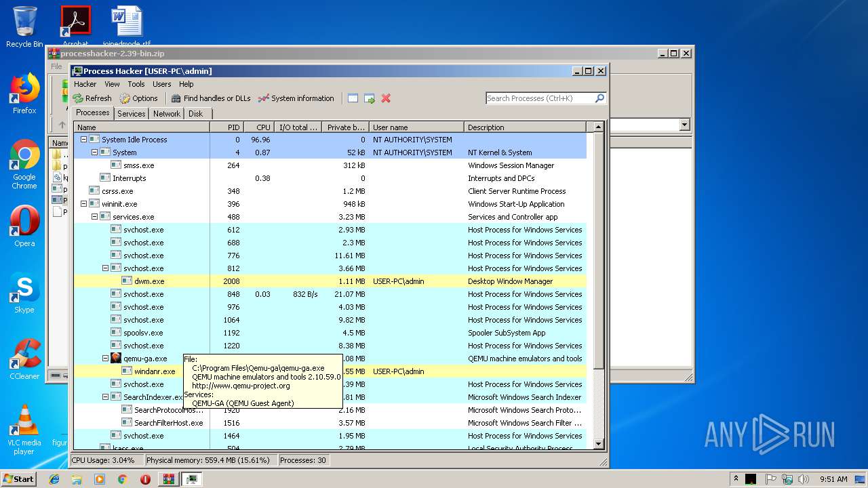Collapse svchost.exe PID 812 node
The width and height of the screenshot is (868, 488).
(106, 268)
